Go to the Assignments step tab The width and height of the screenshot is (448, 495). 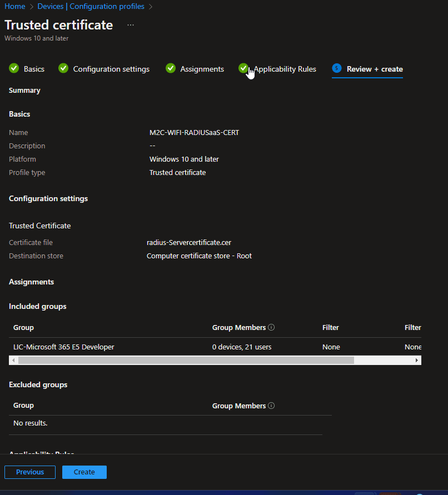point(202,69)
